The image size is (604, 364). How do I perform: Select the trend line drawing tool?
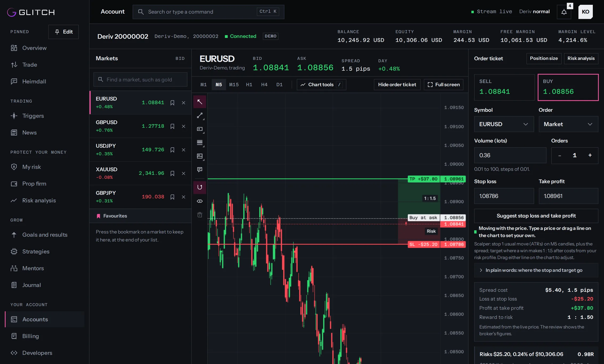tap(199, 115)
